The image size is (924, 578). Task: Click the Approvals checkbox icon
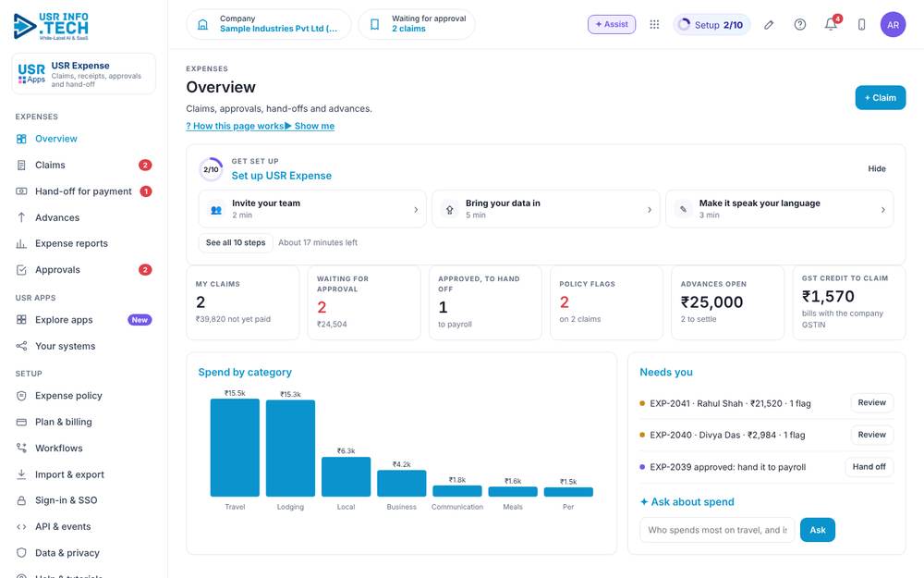click(21, 269)
